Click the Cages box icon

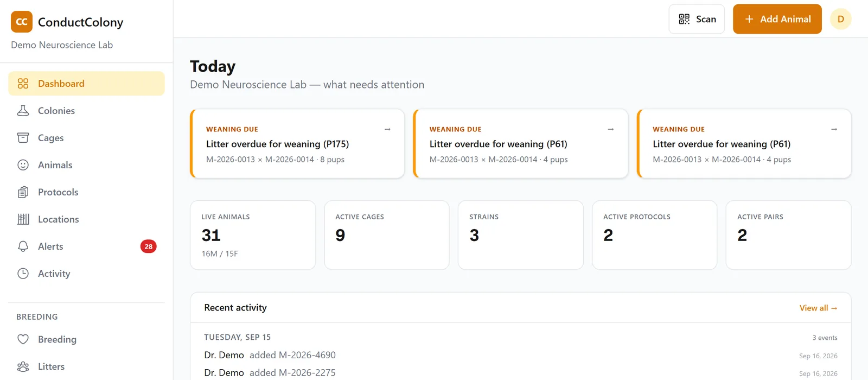[x=23, y=138]
